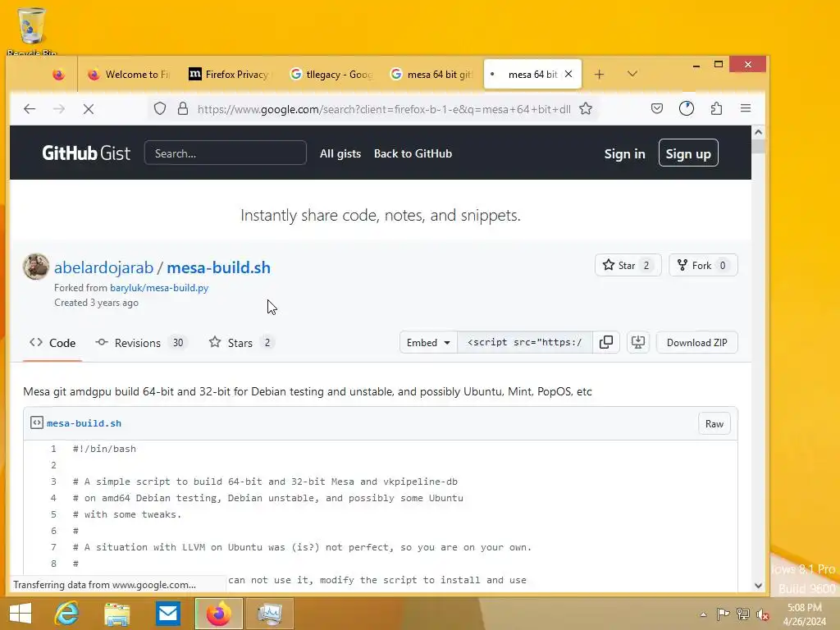The width and height of the screenshot is (840, 630).
Task: Click the page scrollbar down arrow
Action: point(758,585)
